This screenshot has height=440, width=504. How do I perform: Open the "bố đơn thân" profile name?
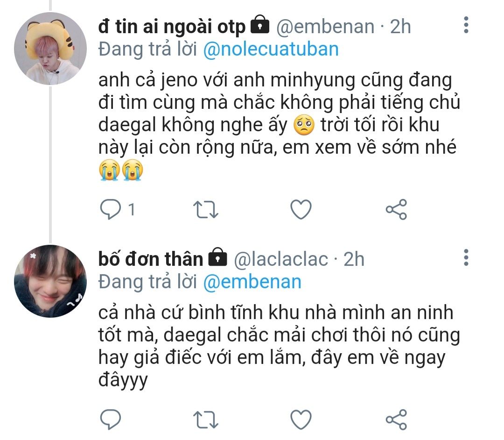(x=150, y=259)
